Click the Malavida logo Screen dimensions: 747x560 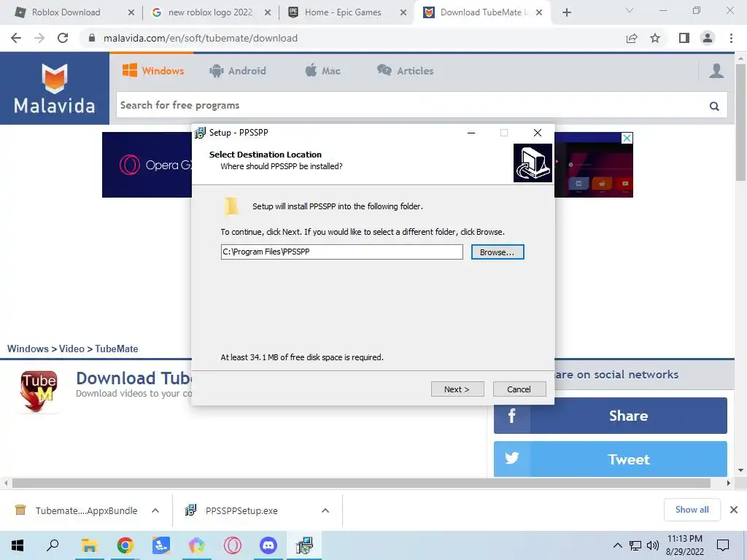click(x=54, y=88)
